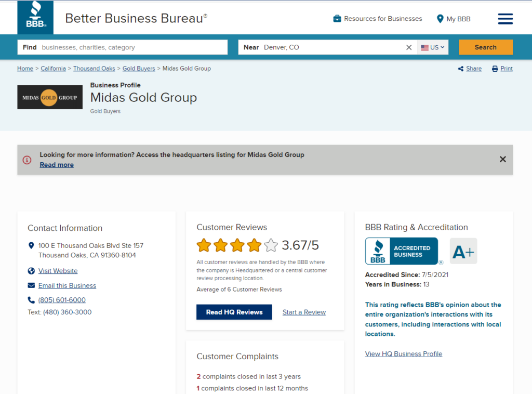Click the Resources for Businesses briefcase icon

[337, 19]
